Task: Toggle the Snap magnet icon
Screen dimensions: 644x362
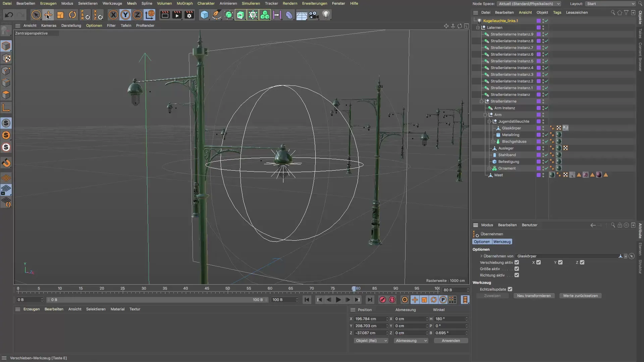Action: pos(6,163)
